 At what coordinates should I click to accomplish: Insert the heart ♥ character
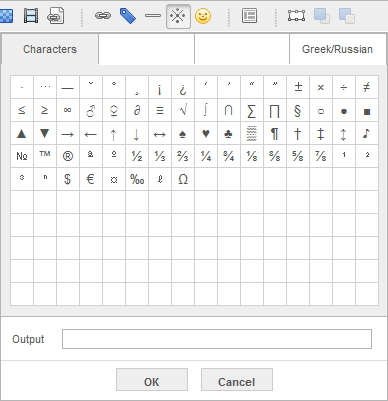tap(206, 133)
